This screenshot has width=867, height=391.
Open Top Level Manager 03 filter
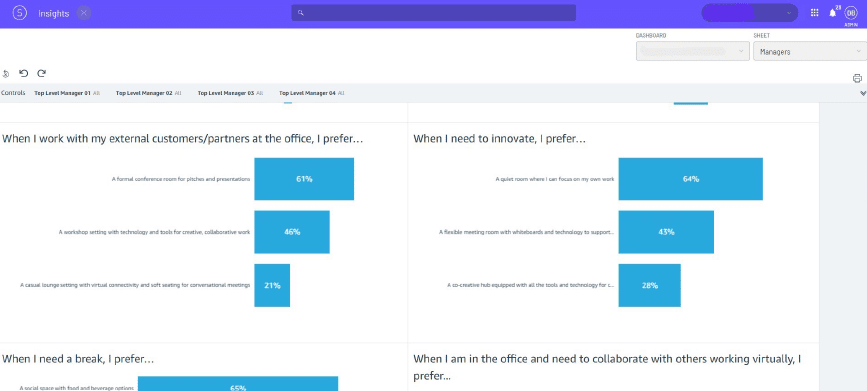click(230, 93)
